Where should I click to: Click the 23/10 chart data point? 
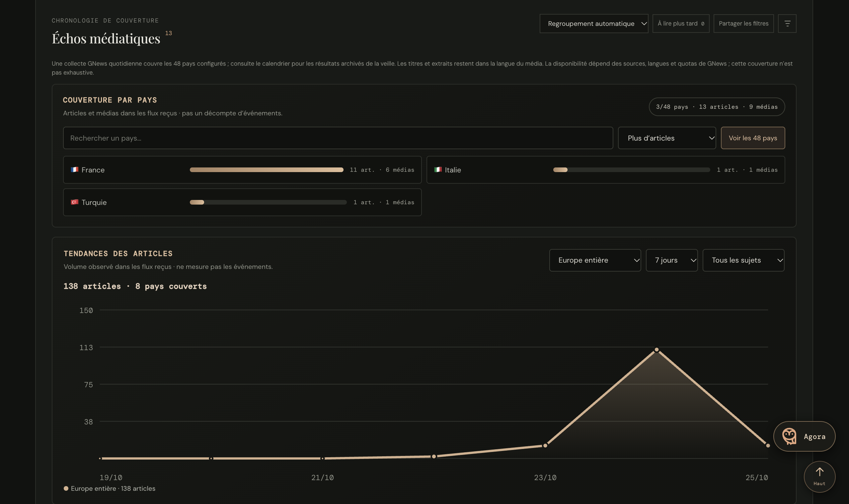click(x=545, y=445)
